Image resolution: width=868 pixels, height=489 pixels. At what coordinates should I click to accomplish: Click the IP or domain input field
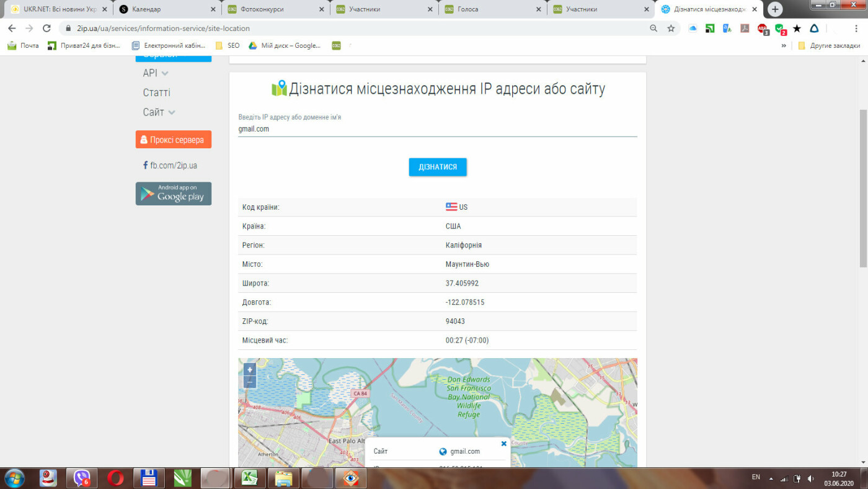(438, 129)
